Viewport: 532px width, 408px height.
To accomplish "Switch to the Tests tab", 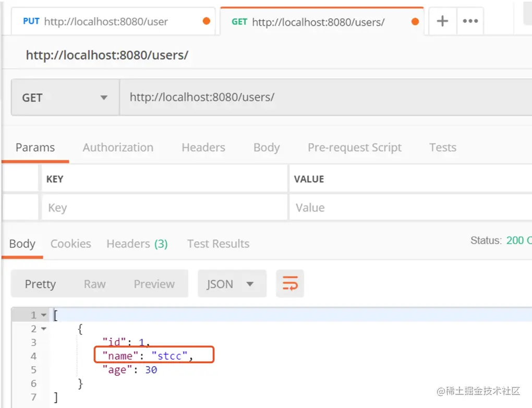I will (443, 147).
